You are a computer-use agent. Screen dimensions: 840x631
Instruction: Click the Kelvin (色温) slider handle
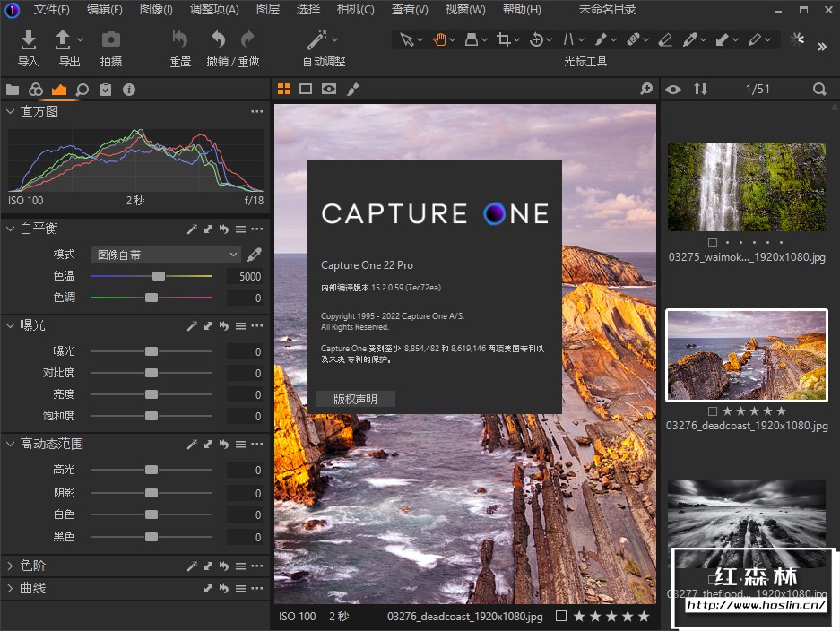pos(159,276)
